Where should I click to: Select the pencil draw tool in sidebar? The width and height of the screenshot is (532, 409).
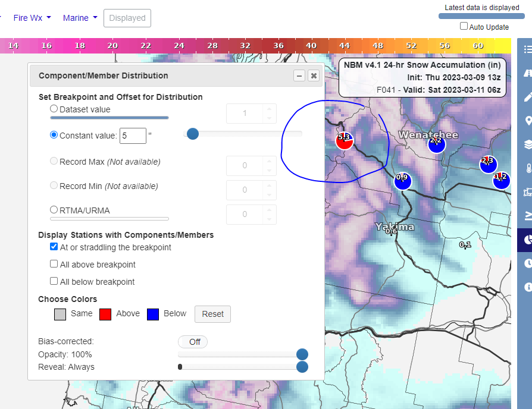(x=527, y=97)
